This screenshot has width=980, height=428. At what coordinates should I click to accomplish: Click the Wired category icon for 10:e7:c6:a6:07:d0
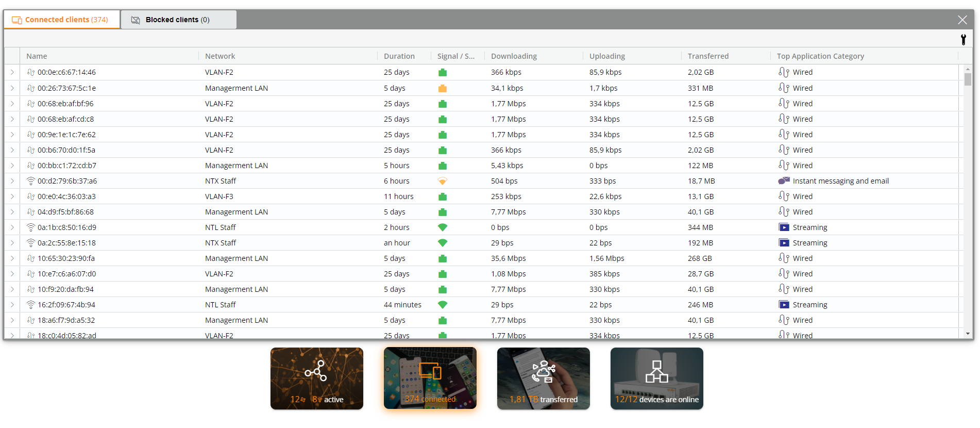tap(784, 274)
